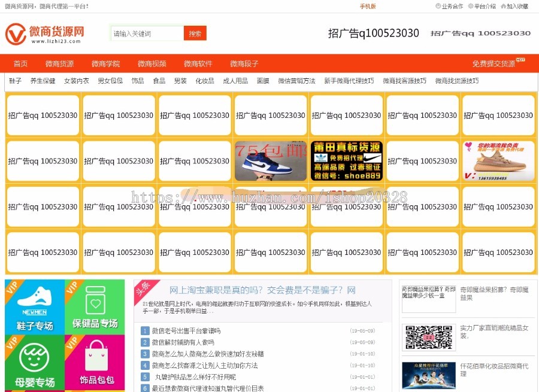Click the 业务合作 icon in top bar

point(438,7)
